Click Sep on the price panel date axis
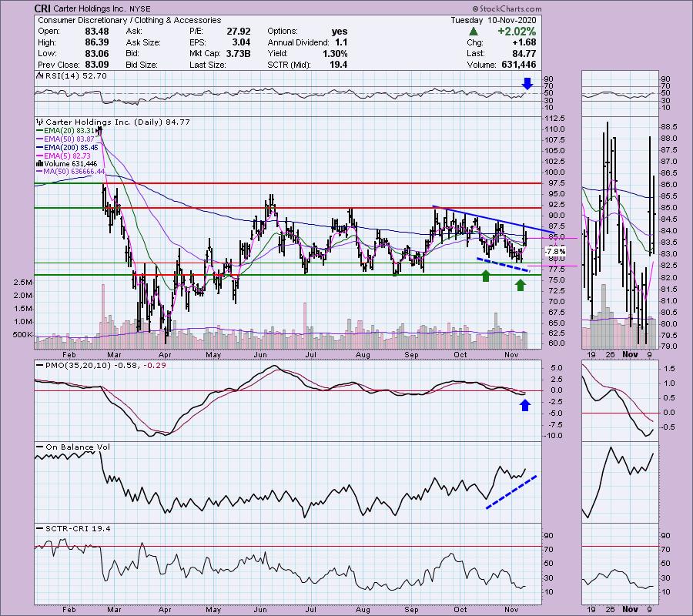This screenshot has width=693, height=616. (x=411, y=355)
